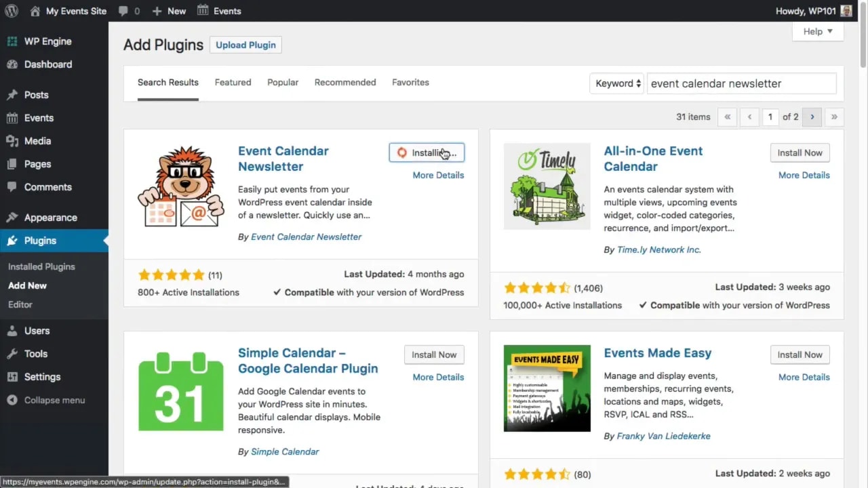Image resolution: width=868 pixels, height=488 pixels.
Task: Go to next results page
Action: point(812,117)
